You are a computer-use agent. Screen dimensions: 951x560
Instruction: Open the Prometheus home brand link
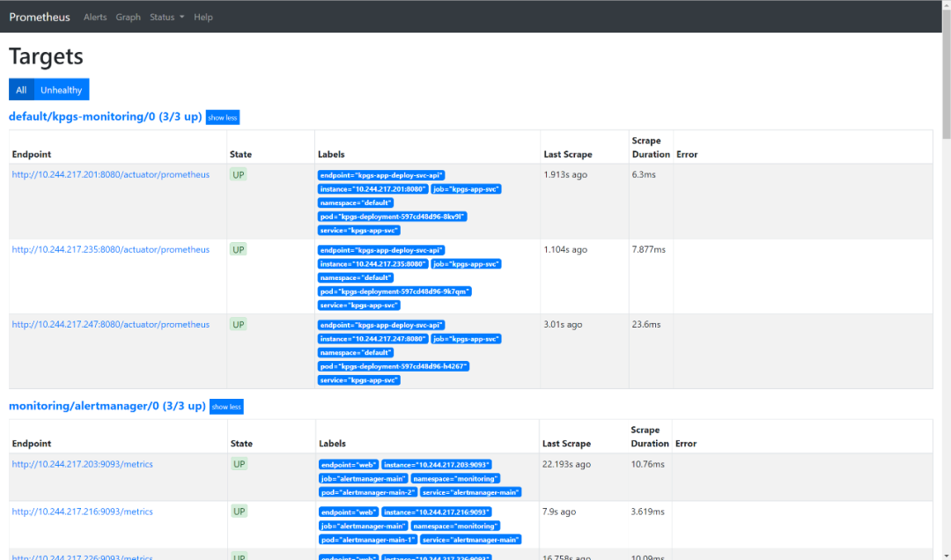40,17
